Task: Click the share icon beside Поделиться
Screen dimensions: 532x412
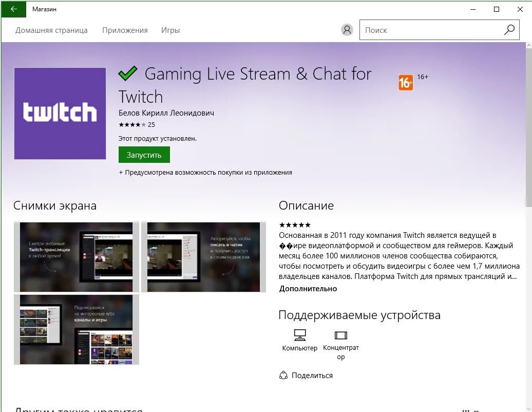Action: coord(283,375)
